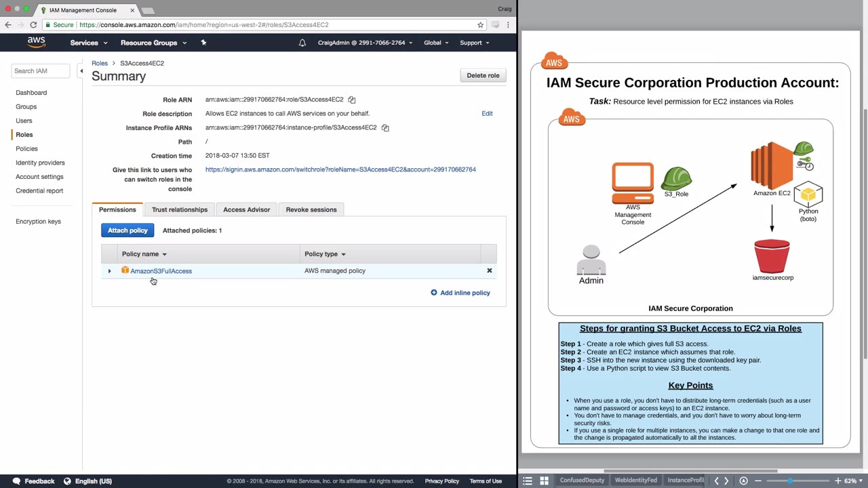Open the notifications bell
Image resolution: width=868 pixels, height=488 pixels.
302,43
